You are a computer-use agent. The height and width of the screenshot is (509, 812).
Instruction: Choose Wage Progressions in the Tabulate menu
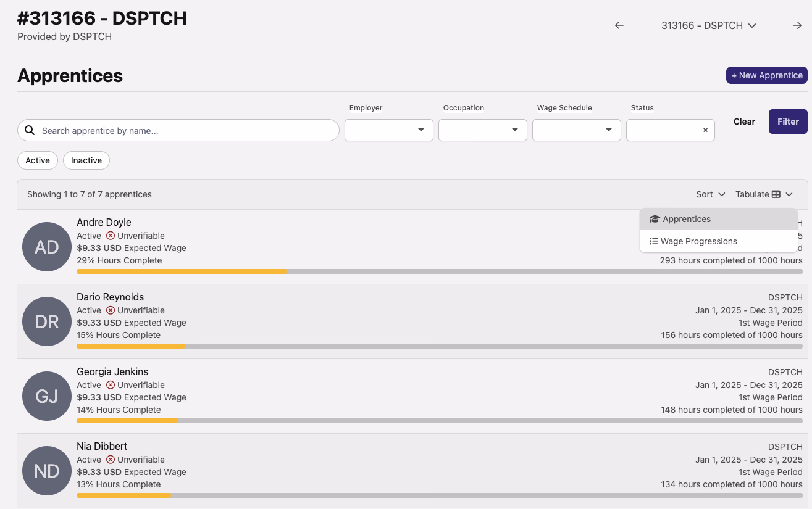719,241
